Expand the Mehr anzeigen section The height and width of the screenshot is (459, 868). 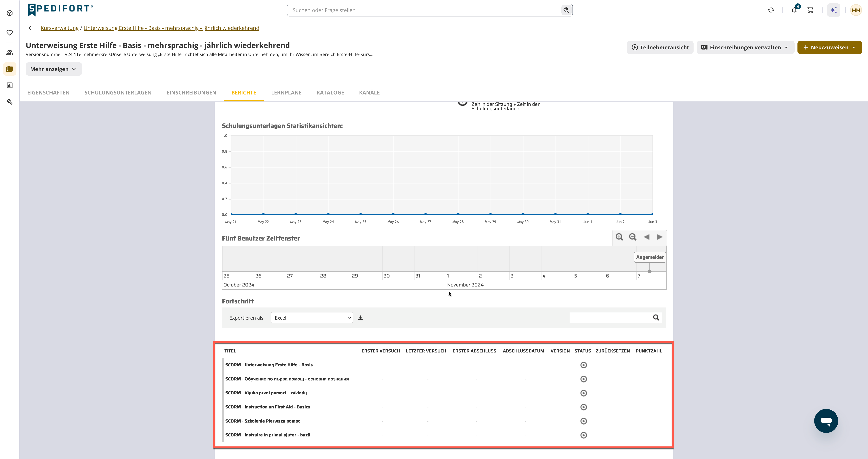click(x=54, y=69)
